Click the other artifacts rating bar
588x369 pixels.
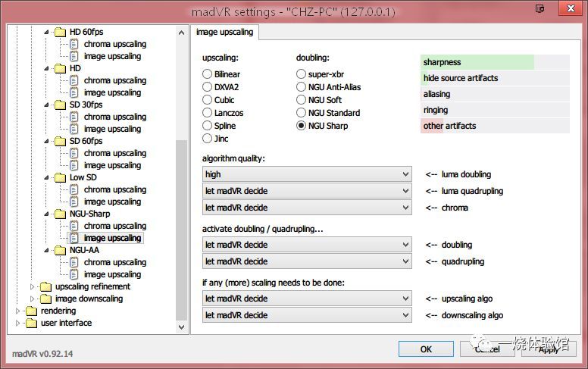tap(495, 126)
